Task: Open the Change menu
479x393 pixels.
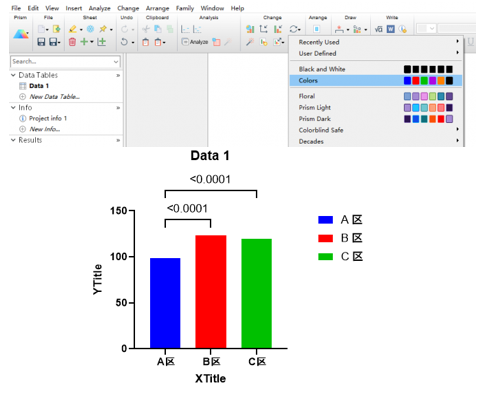Action: click(128, 8)
